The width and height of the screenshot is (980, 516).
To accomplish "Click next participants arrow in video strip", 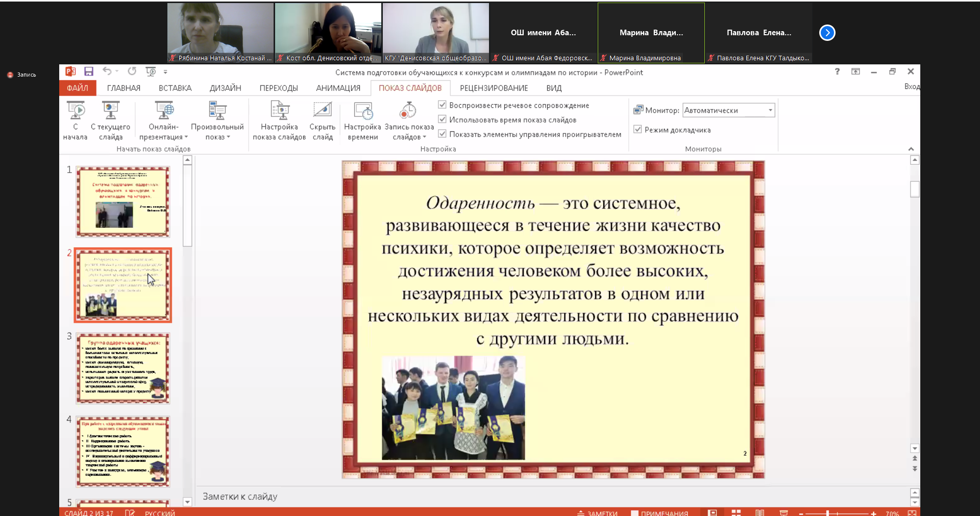I will [827, 33].
